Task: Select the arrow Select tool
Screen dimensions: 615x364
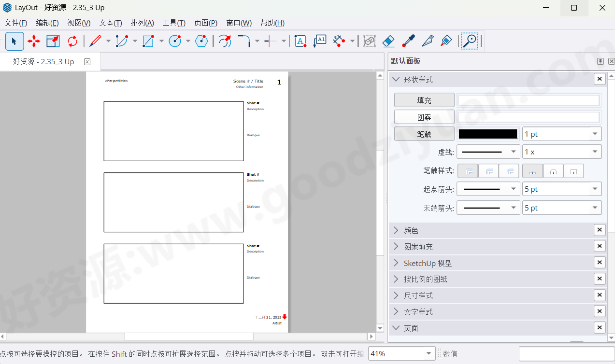Action: [x=14, y=41]
